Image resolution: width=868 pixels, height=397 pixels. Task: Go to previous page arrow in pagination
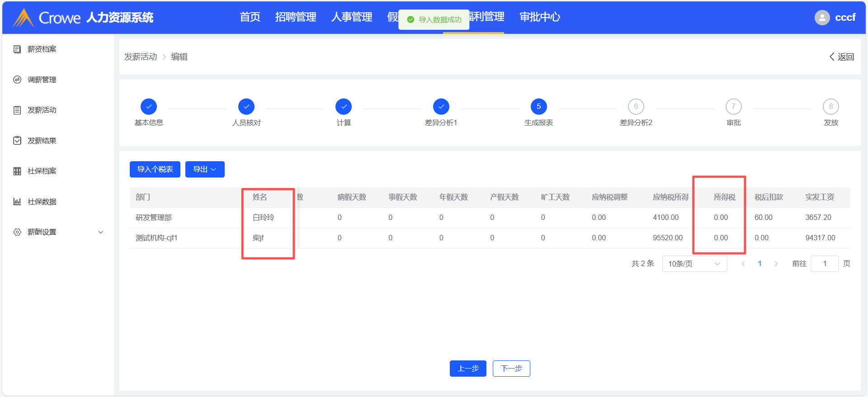[x=743, y=264]
